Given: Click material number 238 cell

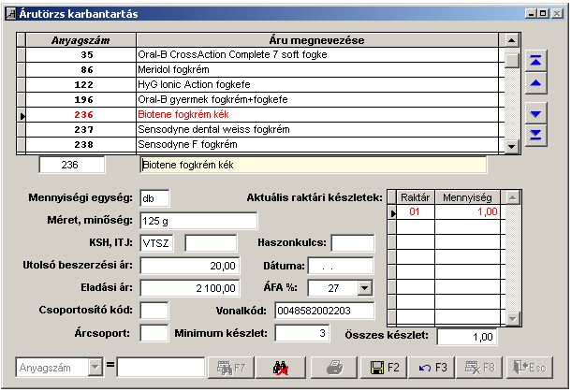Looking at the screenshot, I should (x=81, y=144).
